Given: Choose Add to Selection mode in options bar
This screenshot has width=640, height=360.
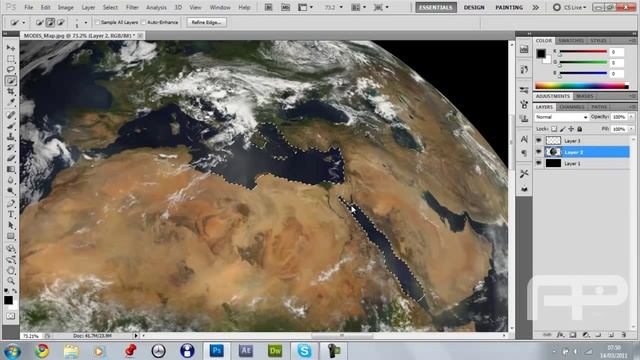Looking at the screenshot, I should pyautogui.click(x=50, y=22).
